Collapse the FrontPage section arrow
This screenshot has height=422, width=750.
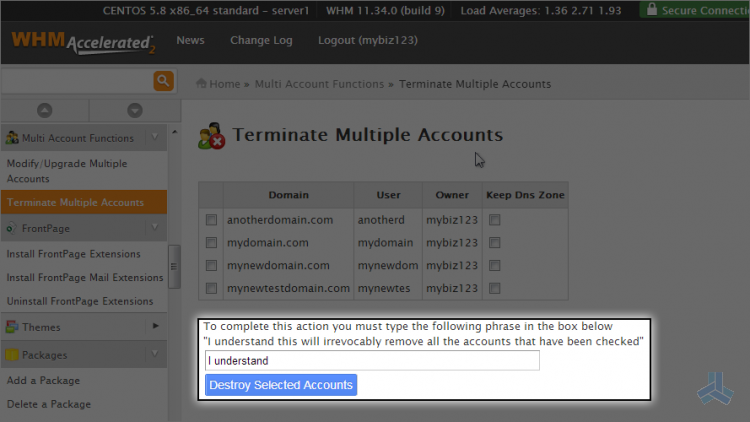click(155, 227)
